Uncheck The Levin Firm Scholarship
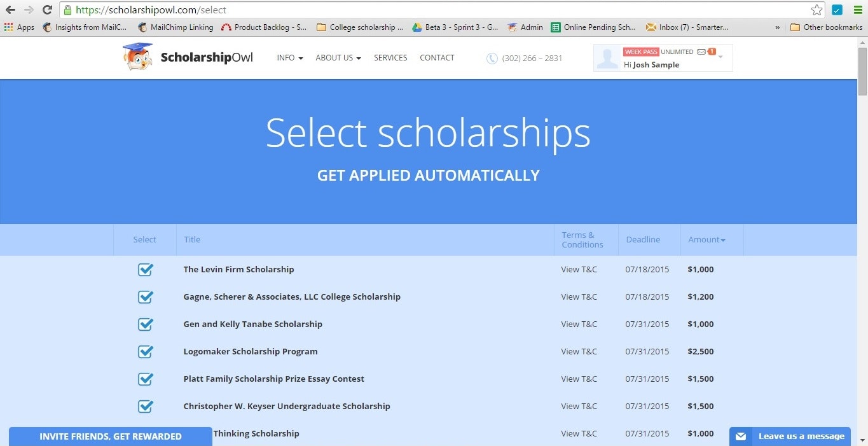The image size is (868, 446). click(145, 270)
